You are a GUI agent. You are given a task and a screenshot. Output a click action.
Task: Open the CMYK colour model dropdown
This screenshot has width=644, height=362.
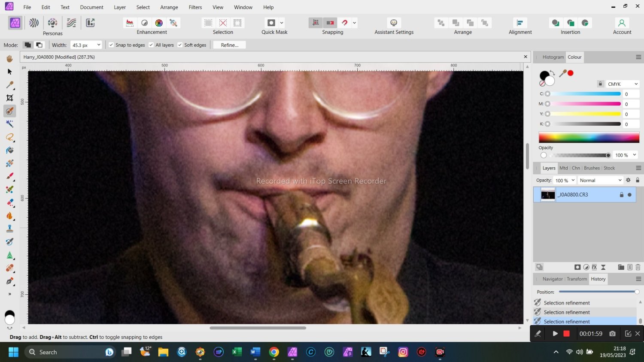623,84
